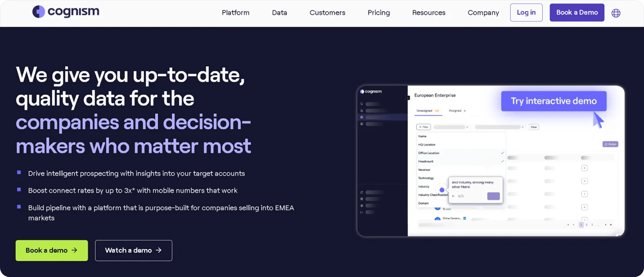Go to page 3 in the pagination
Viewport: 644px width, 277px height.
pos(592,225)
